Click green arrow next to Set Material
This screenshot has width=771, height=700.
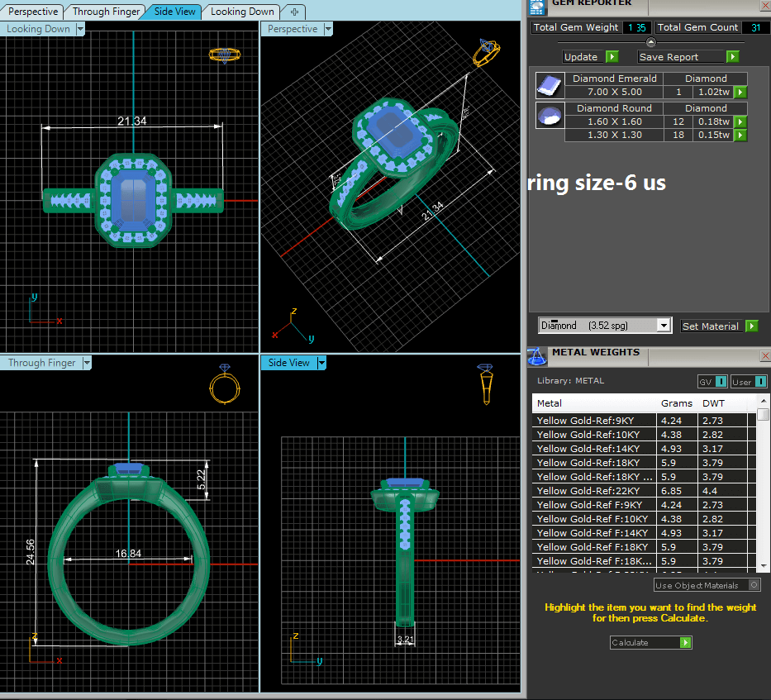tap(751, 326)
